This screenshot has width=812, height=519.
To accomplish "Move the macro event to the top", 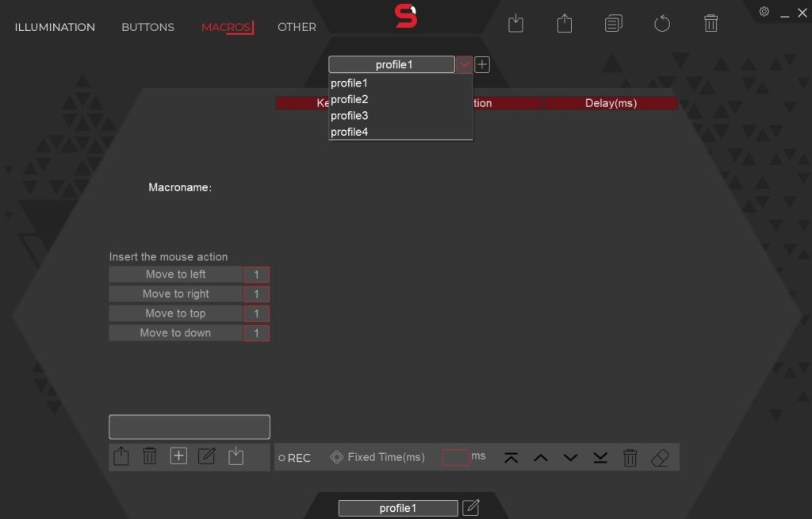I will 511,457.
